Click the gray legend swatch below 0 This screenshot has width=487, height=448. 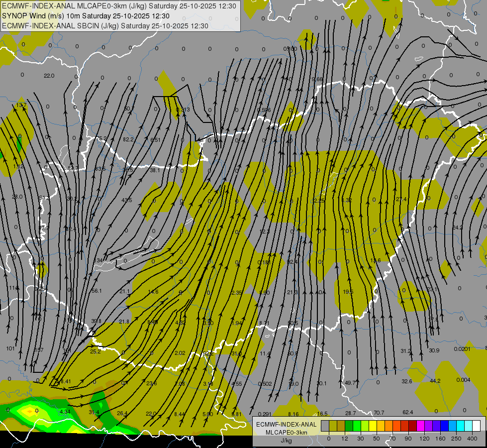(325, 426)
